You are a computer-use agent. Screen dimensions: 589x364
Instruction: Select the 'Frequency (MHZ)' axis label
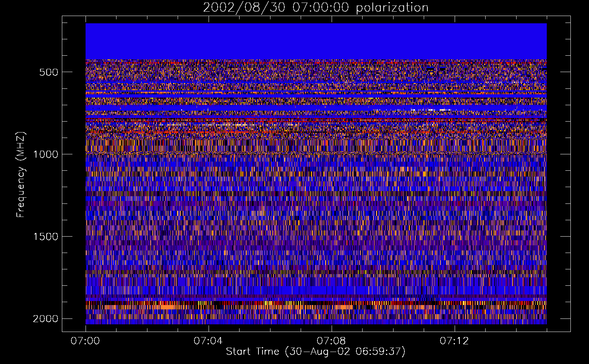coord(21,175)
